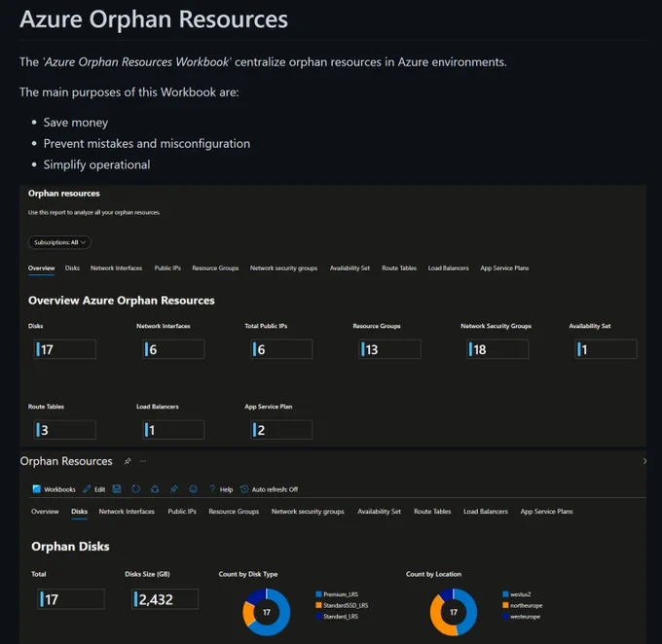This screenshot has height=644, width=662.
Task: Click the 'Prevent mistakes and misconfiguration' bullet text
Action: click(147, 143)
